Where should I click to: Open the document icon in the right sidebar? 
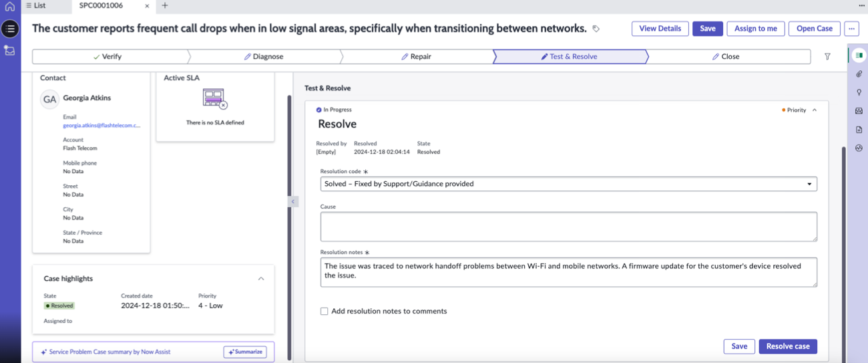(859, 130)
